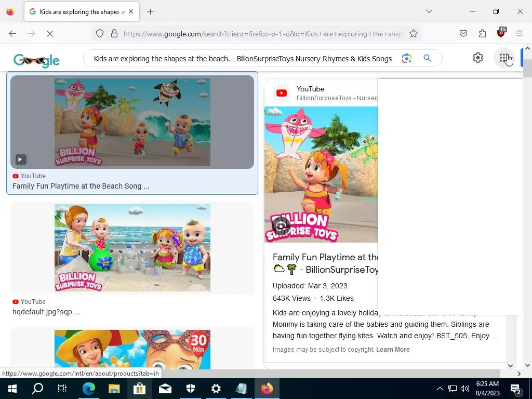Open uBlock Origin extension icon
This screenshot has height=399, width=532.
pos(501,33)
